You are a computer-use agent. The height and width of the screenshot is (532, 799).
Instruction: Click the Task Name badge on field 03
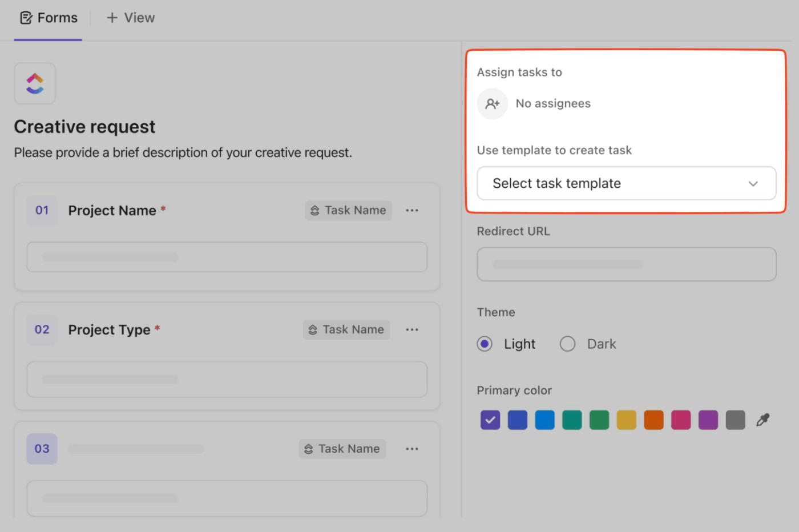point(342,449)
